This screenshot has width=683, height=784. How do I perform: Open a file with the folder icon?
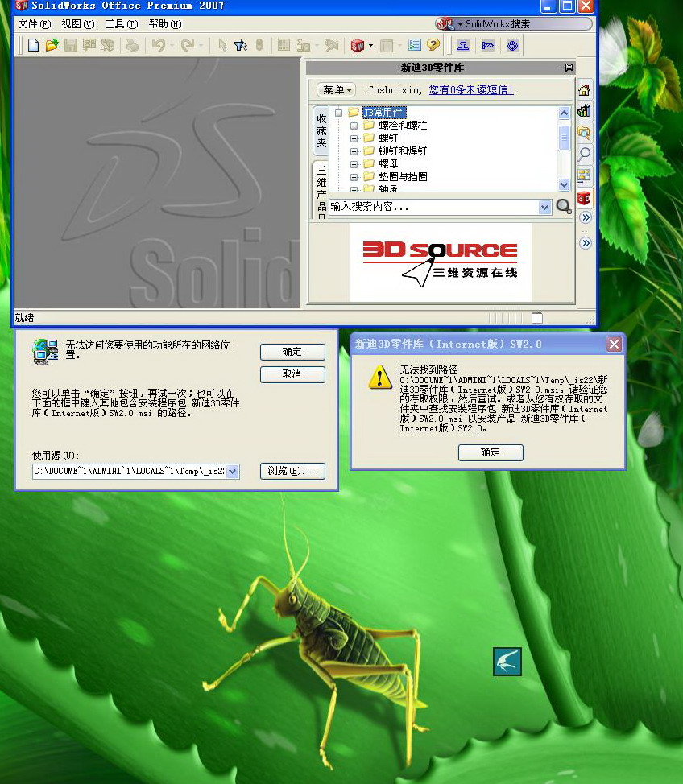click(x=52, y=46)
